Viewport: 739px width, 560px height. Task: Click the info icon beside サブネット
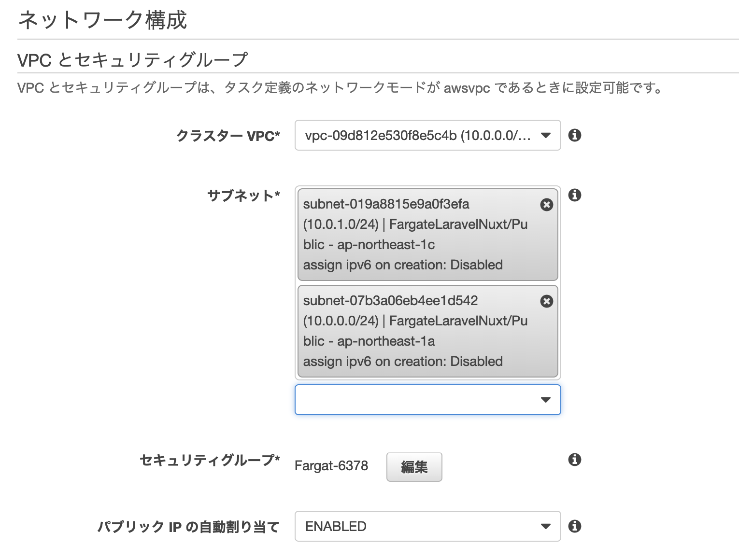574,195
